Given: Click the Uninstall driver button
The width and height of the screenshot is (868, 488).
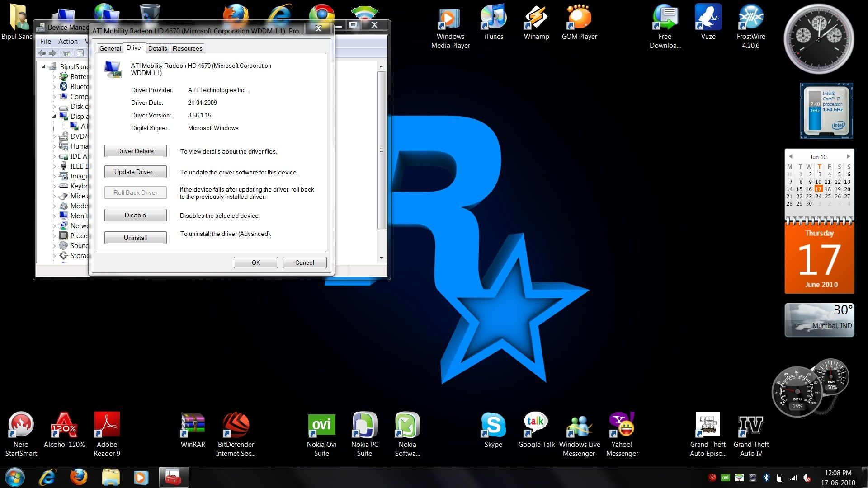Looking at the screenshot, I should pyautogui.click(x=135, y=238).
